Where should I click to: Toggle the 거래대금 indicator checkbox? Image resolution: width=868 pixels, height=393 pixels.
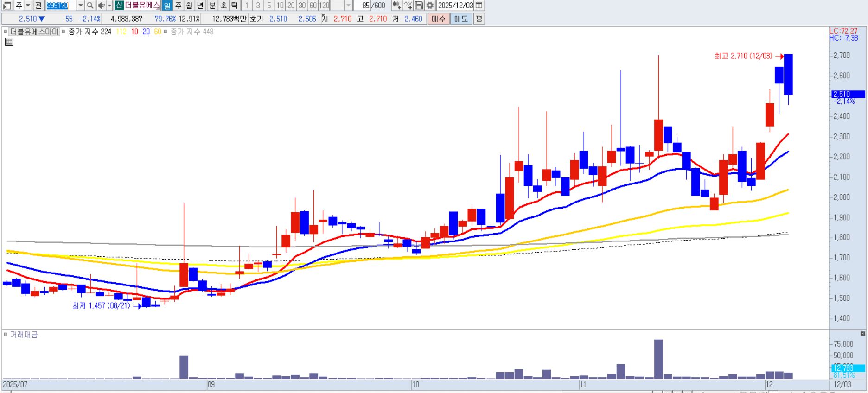6,335
